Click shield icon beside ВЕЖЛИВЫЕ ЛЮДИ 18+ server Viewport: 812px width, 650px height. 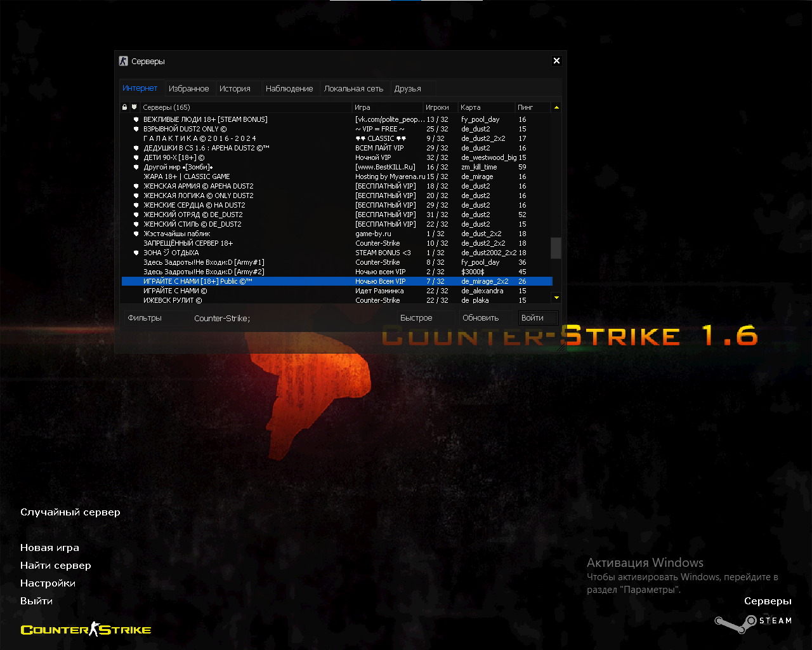click(x=136, y=119)
